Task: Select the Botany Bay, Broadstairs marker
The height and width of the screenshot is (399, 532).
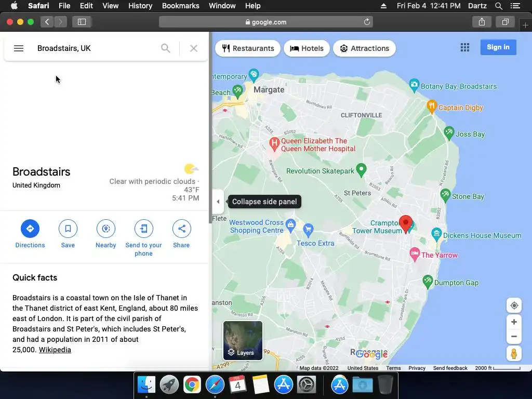Action: 414,86
